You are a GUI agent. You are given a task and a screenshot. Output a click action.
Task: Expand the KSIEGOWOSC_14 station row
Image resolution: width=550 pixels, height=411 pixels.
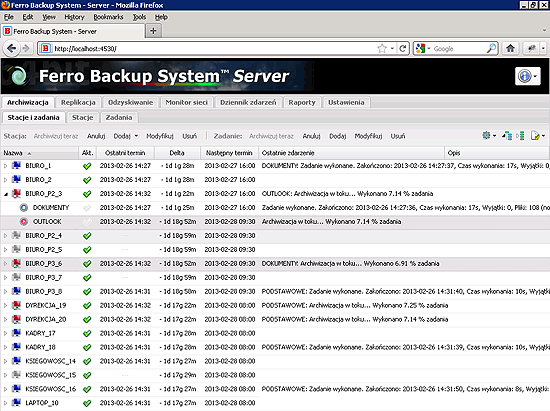(x=6, y=361)
